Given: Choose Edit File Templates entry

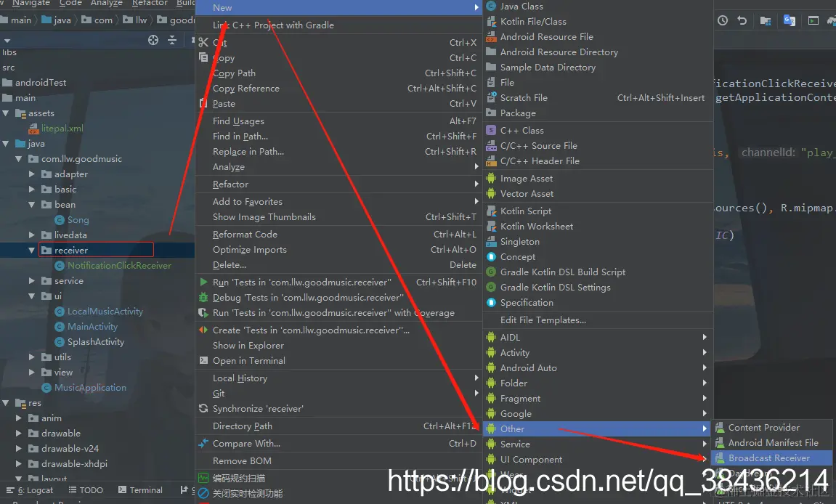Looking at the screenshot, I should 598,320.
